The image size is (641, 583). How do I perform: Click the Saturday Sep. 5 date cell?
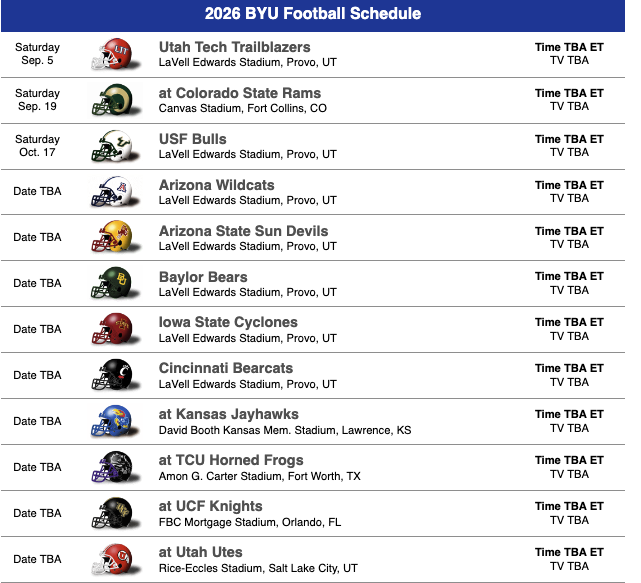(x=38, y=54)
